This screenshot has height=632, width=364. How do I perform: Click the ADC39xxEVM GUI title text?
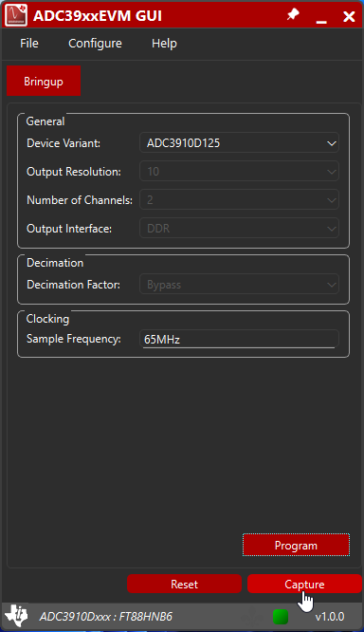(x=98, y=16)
